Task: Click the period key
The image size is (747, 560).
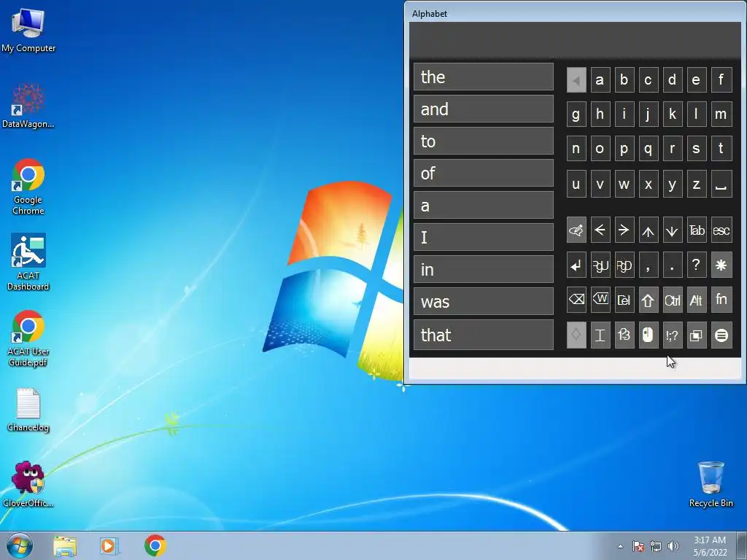Action: point(672,265)
